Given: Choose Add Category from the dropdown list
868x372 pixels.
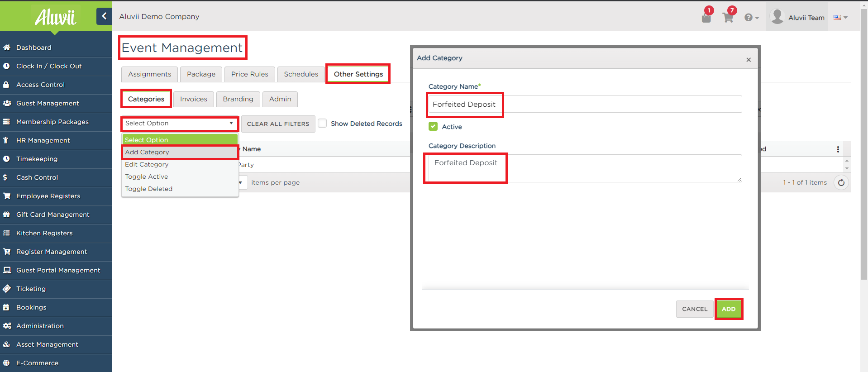Looking at the screenshot, I should coord(180,152).
